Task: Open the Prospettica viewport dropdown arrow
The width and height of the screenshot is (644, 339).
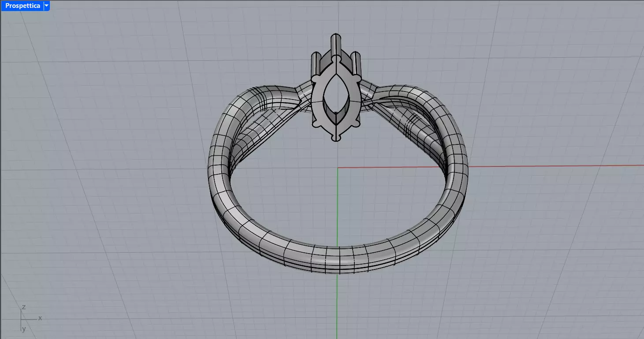Action: click(47, 6)
